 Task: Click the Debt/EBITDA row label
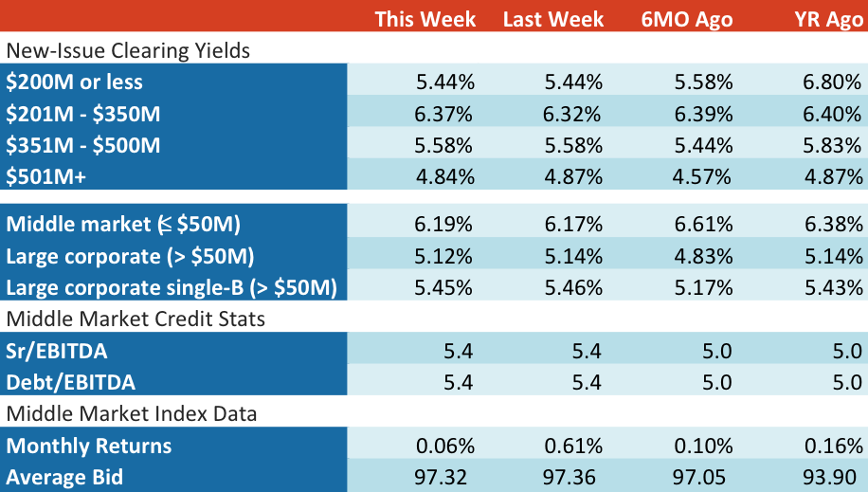coord(70,383)
